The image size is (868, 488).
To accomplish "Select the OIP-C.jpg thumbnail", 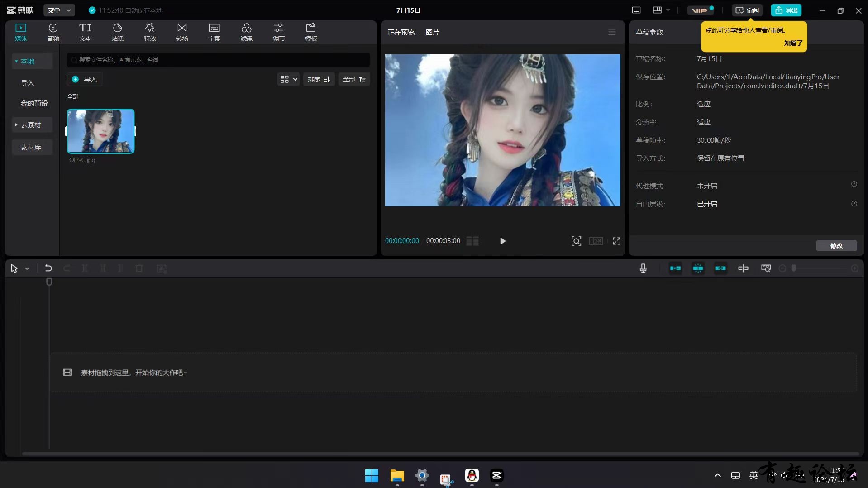I will [x=100, y=131].
